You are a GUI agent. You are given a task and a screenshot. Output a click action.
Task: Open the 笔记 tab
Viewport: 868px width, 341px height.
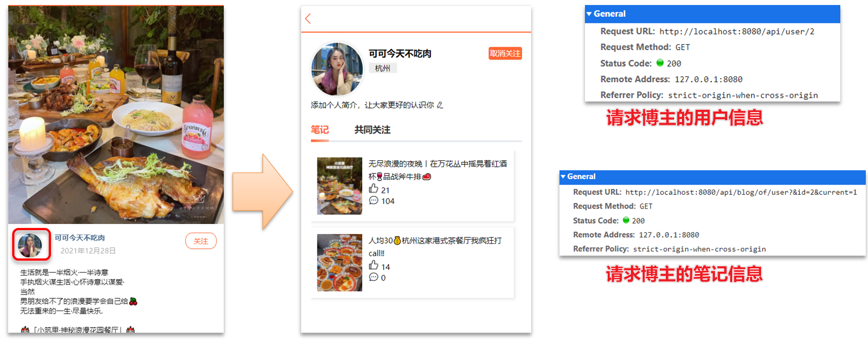pos(320,130)
